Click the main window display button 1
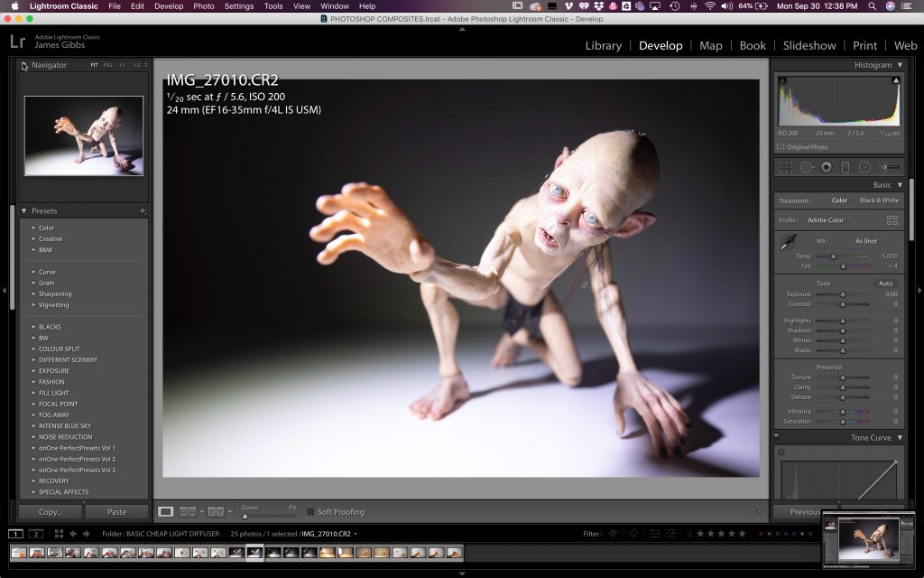 (16, 534)
